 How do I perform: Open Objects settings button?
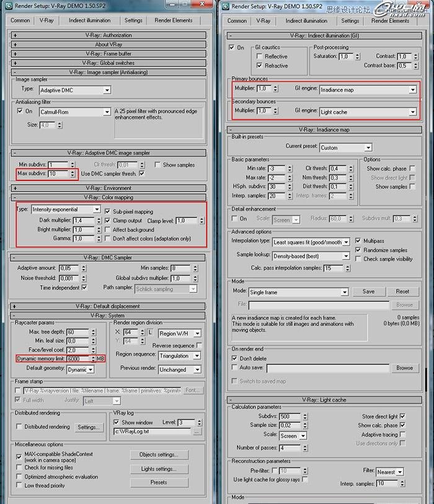click(159, 455)
